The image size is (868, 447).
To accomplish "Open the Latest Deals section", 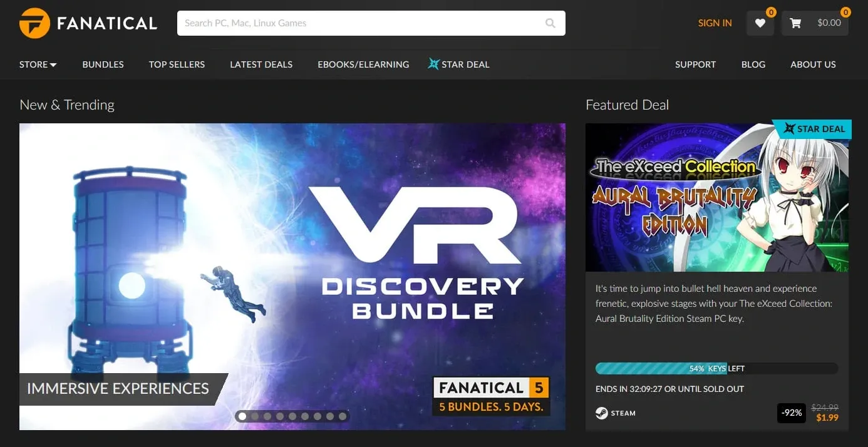I will [x=261, y=64].
